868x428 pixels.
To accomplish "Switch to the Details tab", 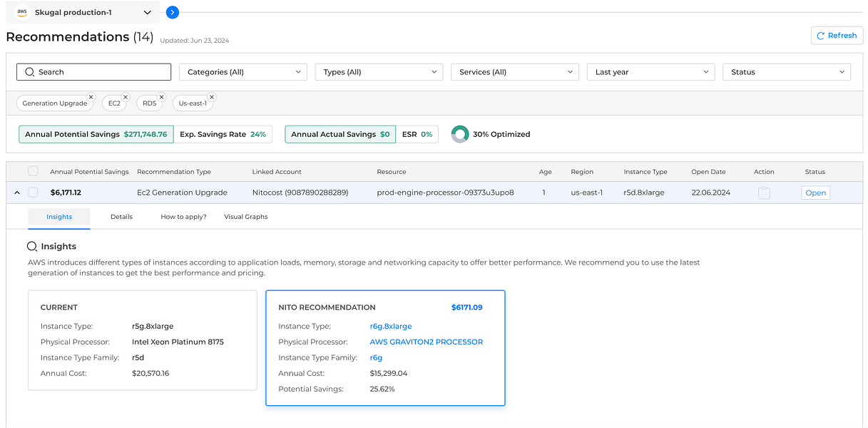I will click(121, 217).
